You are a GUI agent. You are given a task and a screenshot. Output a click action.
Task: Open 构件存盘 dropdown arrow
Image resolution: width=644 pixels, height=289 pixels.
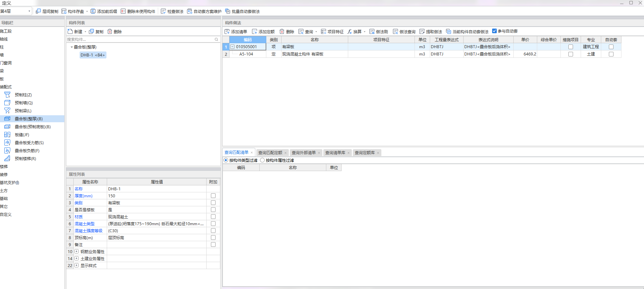coord(87,12)
